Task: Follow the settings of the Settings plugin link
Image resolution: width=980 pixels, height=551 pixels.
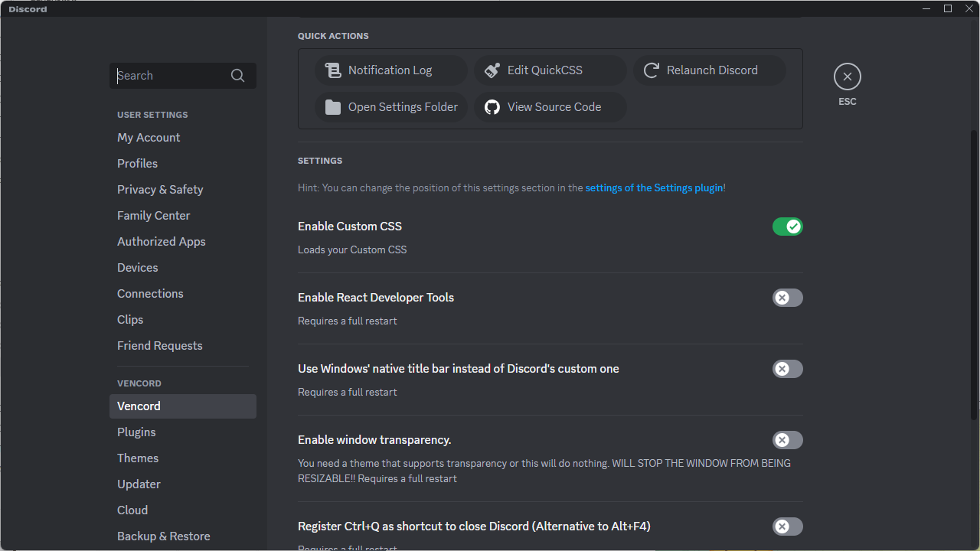Action: (x=654, y=187)
